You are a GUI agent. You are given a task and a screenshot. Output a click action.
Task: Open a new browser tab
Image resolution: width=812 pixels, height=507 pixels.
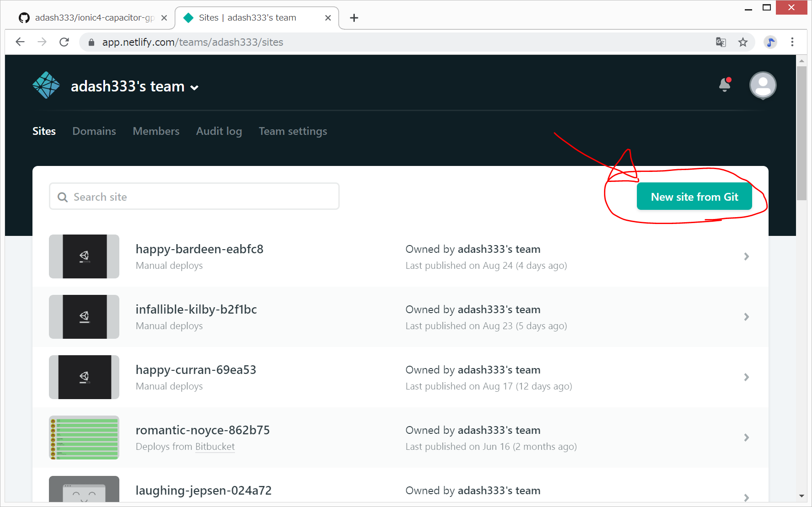pos(354,18)
